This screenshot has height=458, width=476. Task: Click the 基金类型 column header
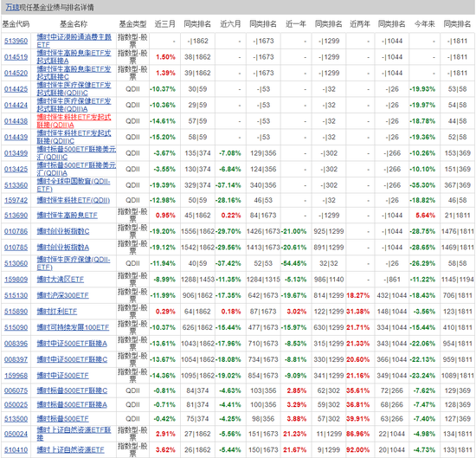(132, 23)
